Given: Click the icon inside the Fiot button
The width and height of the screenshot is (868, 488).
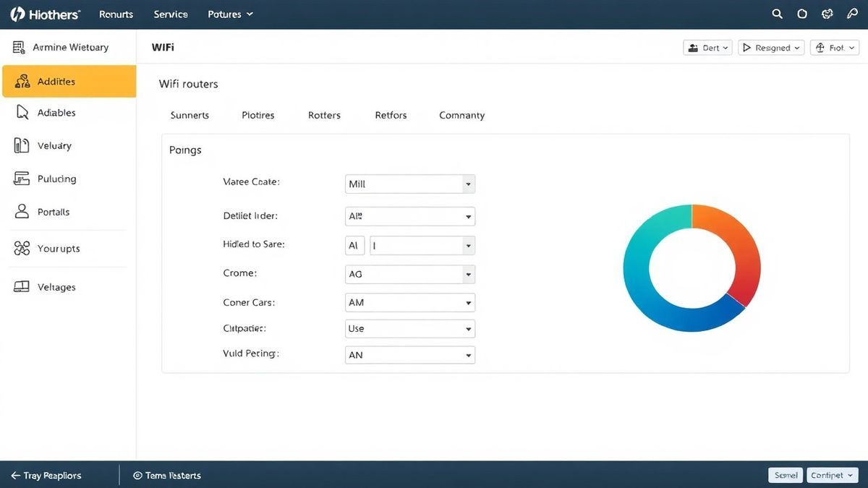Looking at the screenshot, I should tap(820, 48).
